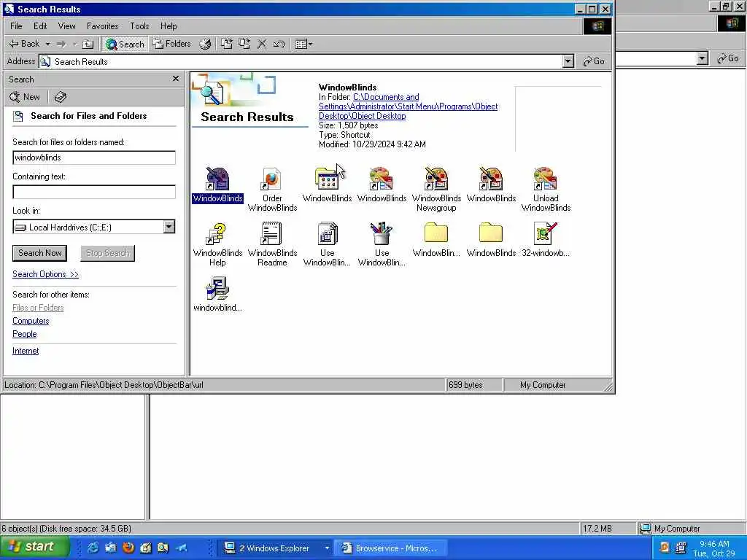The image size is (747, 560).
Task: Click the Go button in Search Results window
Action: pyautogui.click(x=594, y=61)
